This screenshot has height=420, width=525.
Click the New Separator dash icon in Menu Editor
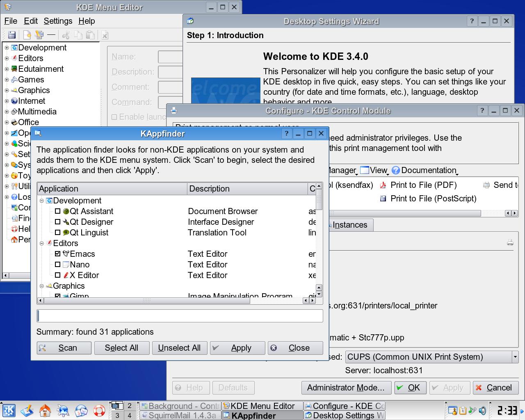click(x=51, y=35)
